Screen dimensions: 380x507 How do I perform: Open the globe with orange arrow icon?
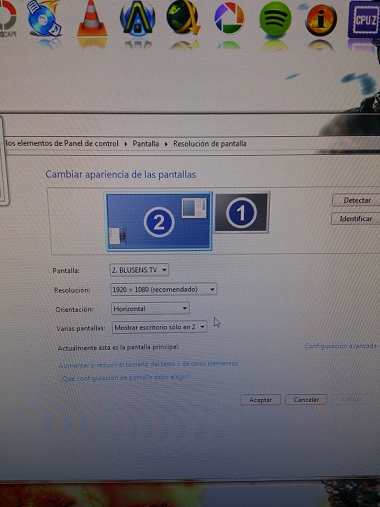(x=183, y=17)
